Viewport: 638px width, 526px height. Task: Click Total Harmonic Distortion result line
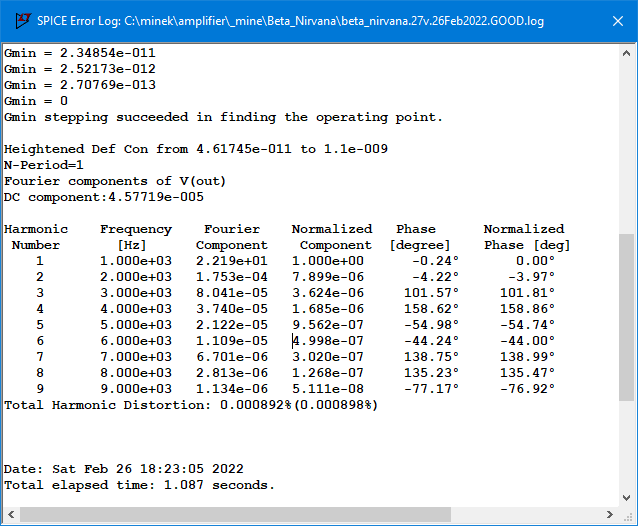point(191,405)
